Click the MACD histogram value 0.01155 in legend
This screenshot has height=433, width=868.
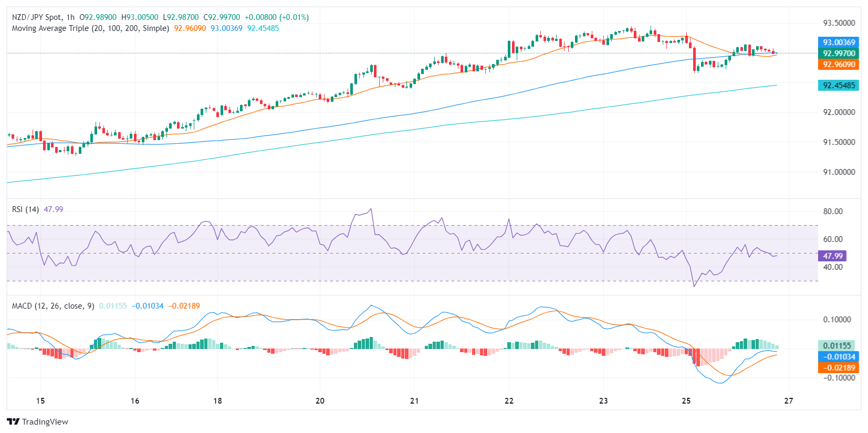click(113, 306)
